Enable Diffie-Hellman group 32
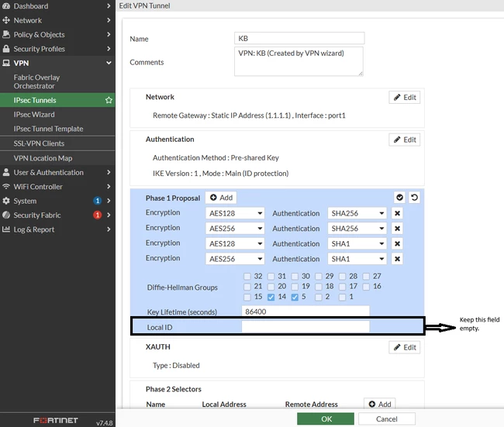Viewport: 504px width, 427px height. click(247, 277)
